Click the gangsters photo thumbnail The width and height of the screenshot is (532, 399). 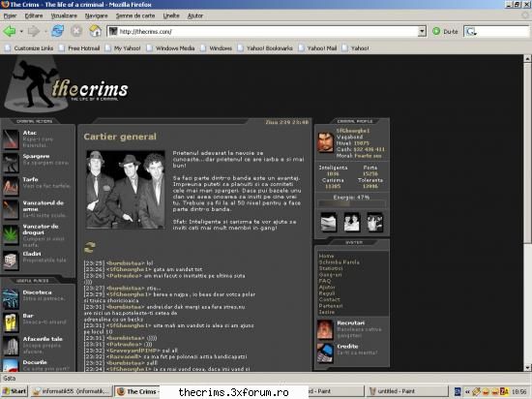[x=125, y=190]
